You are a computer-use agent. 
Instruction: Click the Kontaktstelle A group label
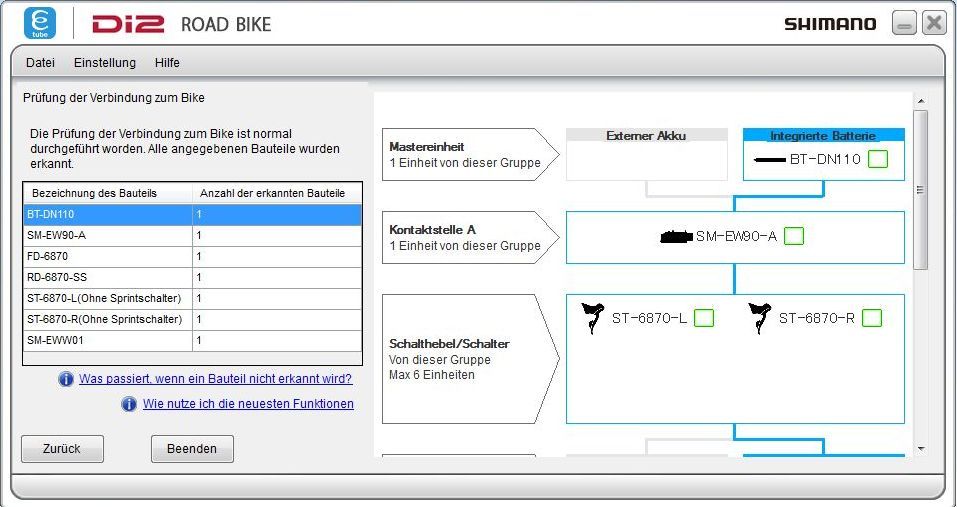point(470,237)
